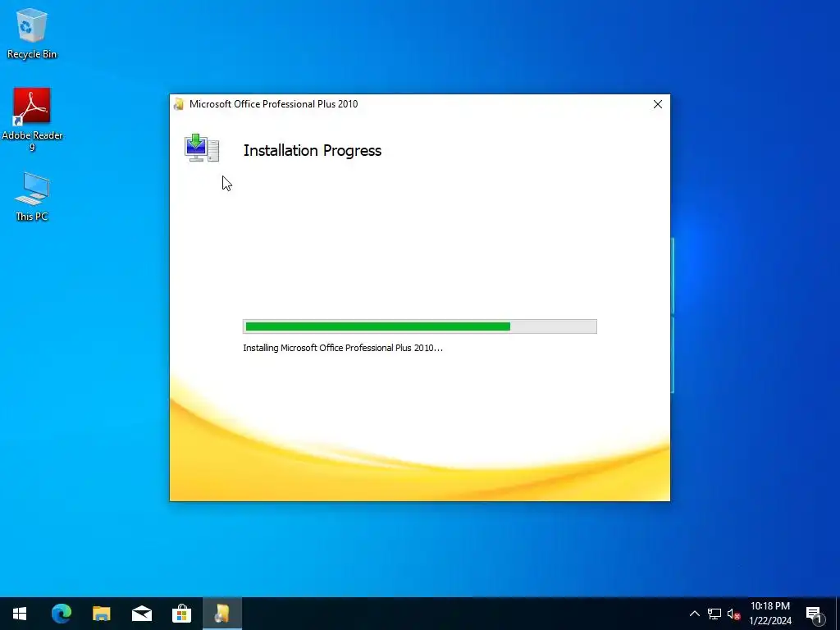Image resolution: width=840 pixels, height=630 pixels.
Task: Click the muted volume tray icon
Action: (x=733, y=614)
